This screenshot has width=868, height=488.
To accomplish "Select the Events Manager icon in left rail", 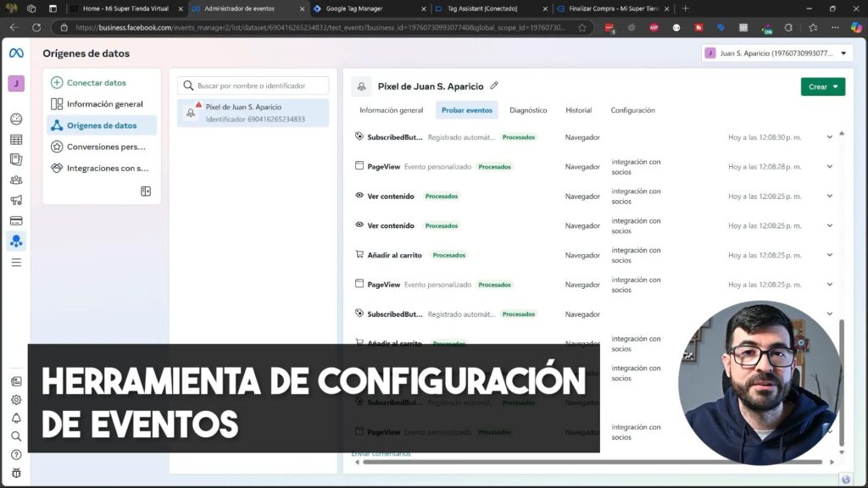I will [x=16, y=241].
